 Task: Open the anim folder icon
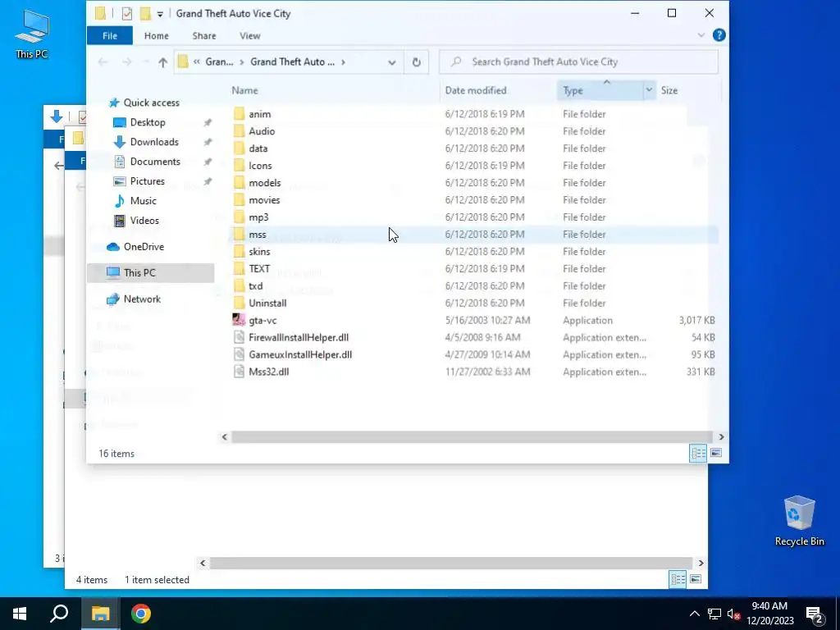[240, 114]
